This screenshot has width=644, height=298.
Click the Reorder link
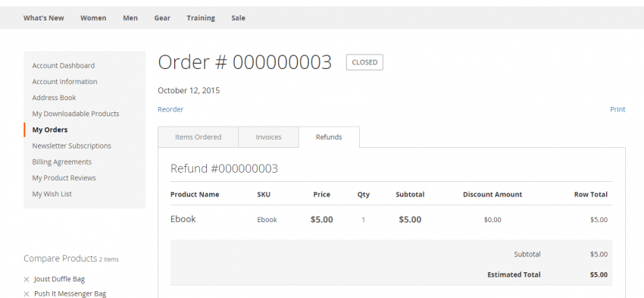(170, 109)
